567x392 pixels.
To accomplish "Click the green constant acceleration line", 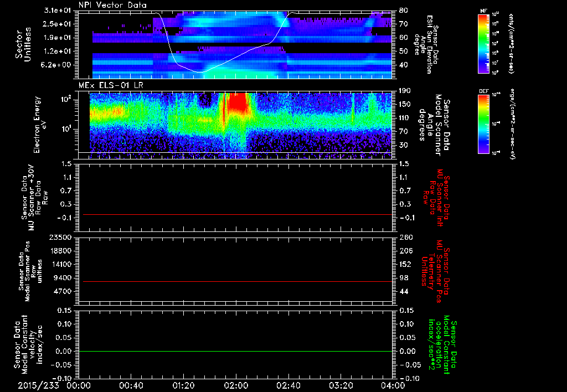I will click(x=235, y=351).
